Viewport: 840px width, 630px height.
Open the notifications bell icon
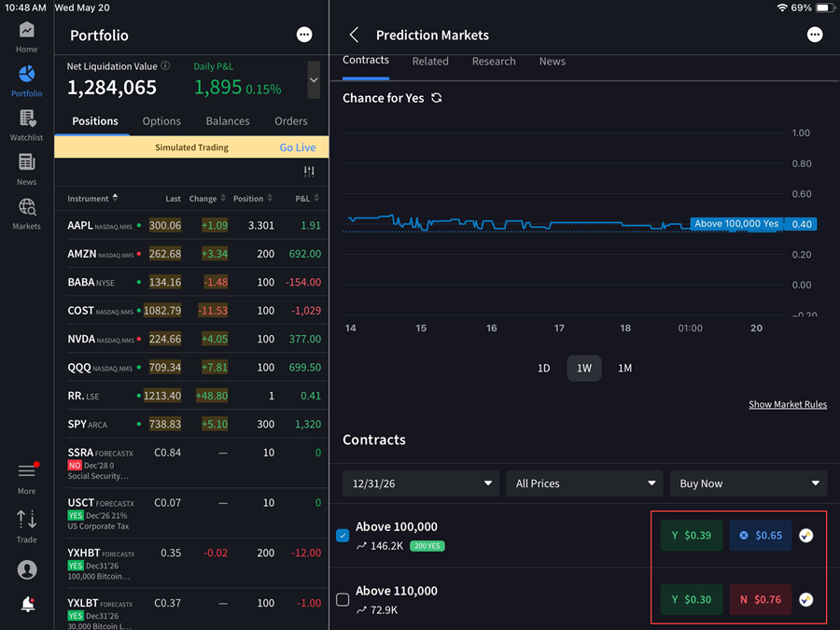(x=27, y=604)
